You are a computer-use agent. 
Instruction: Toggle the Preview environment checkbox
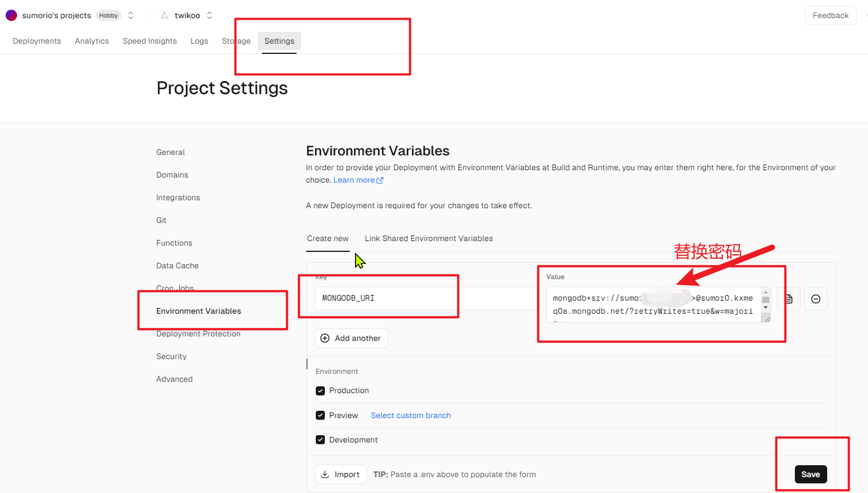320,415
